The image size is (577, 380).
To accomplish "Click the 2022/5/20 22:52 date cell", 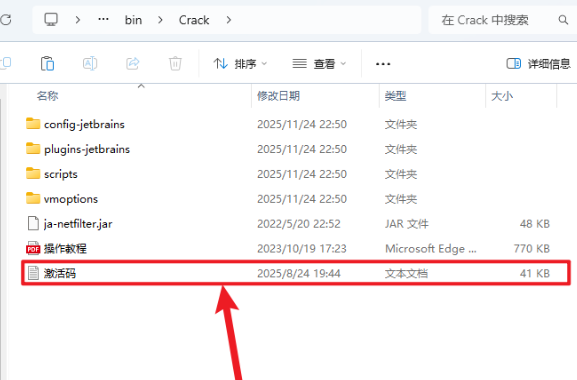I will coord(299,224).
